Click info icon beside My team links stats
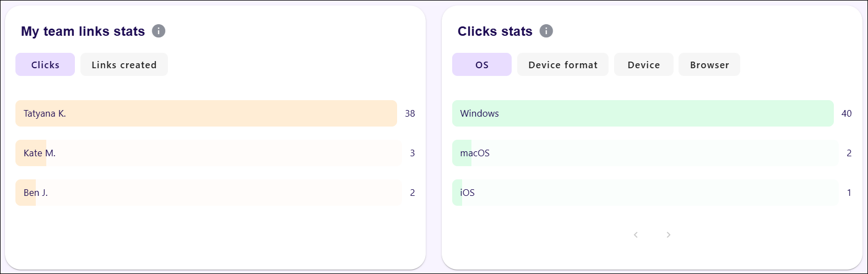 [x=159, y=31]
